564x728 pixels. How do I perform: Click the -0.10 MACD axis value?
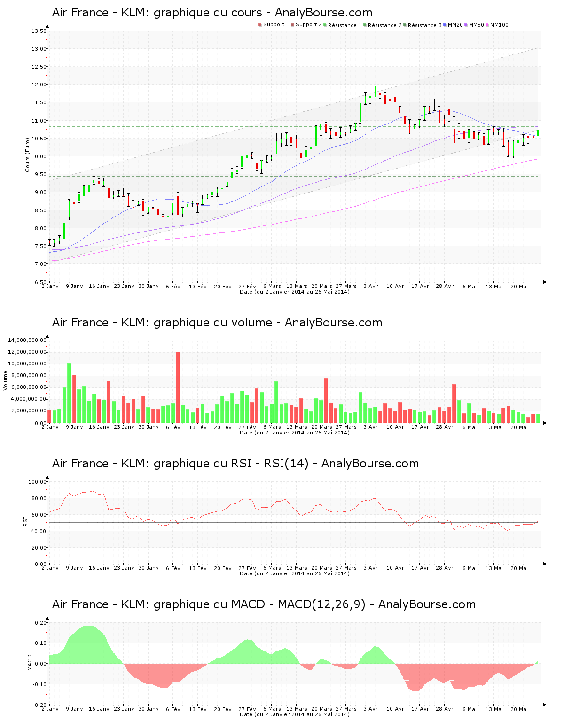pyautogui.click(x=39, y=684)
